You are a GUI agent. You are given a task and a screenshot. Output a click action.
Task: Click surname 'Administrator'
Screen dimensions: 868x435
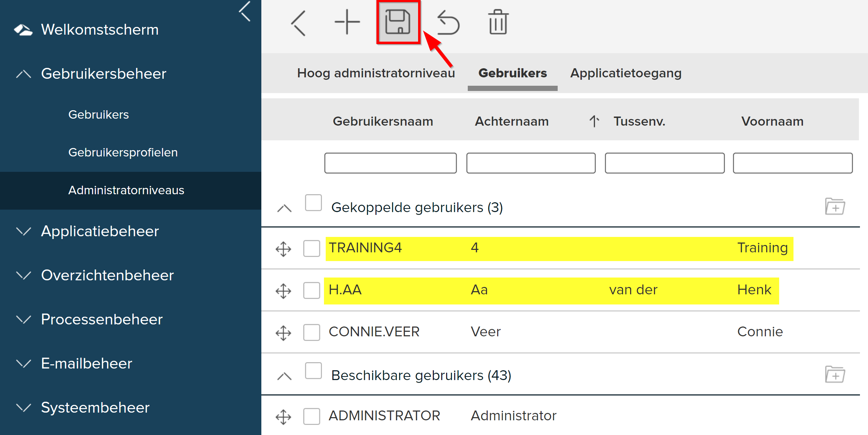(514, 416)
